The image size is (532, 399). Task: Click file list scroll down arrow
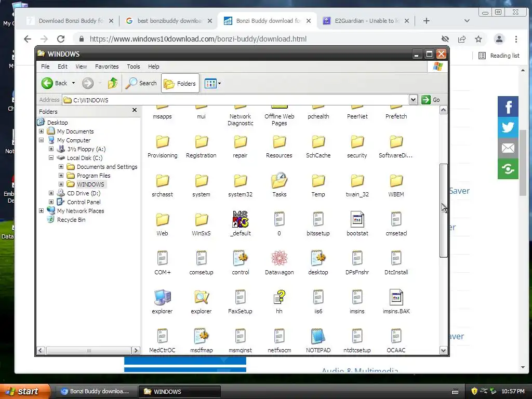coord(443,351)
